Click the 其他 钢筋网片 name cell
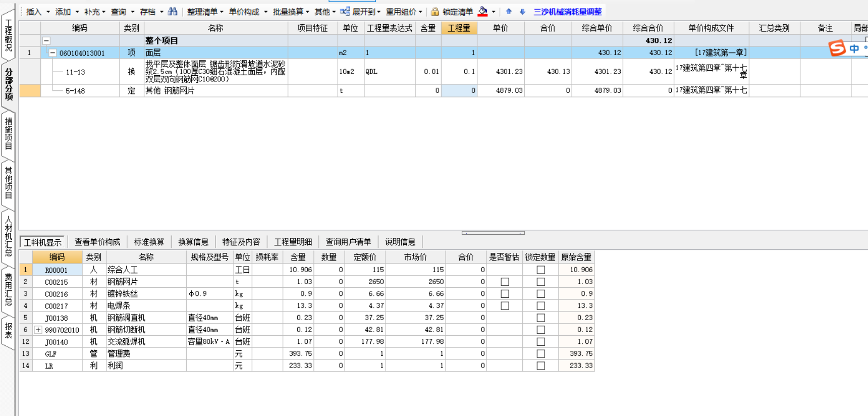868x416 pixels. (216, 90)
